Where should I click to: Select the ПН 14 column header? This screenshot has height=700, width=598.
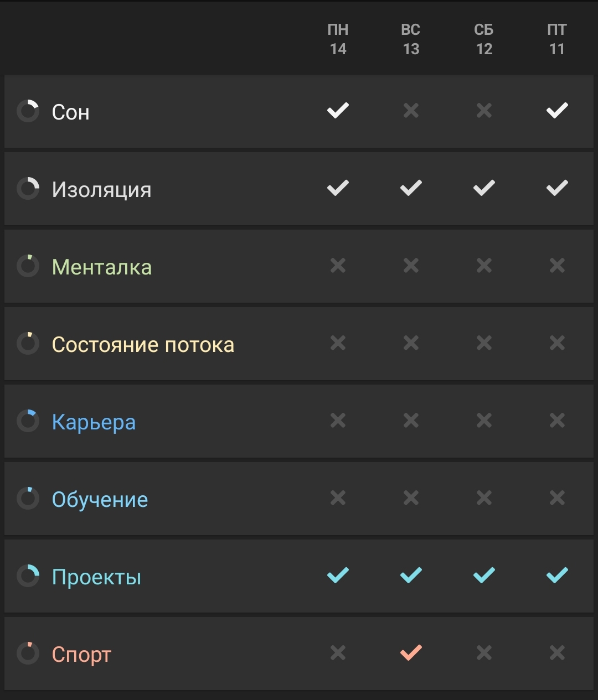tap(338, 39)
